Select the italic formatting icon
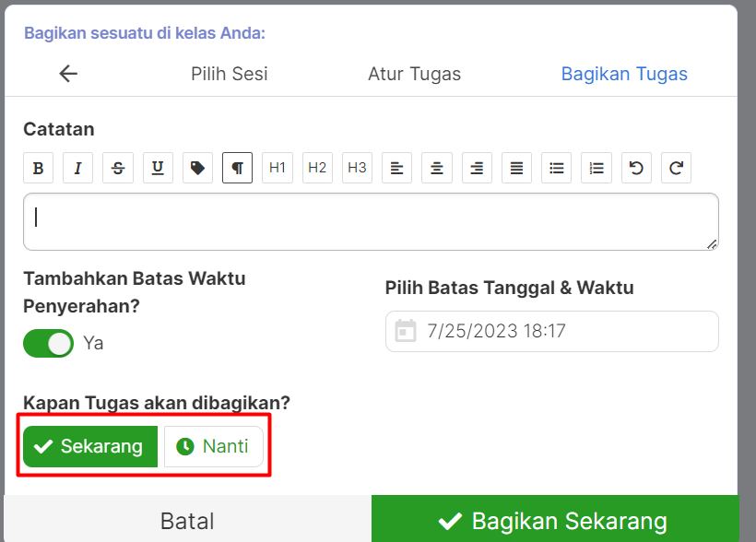 [77, 167]
